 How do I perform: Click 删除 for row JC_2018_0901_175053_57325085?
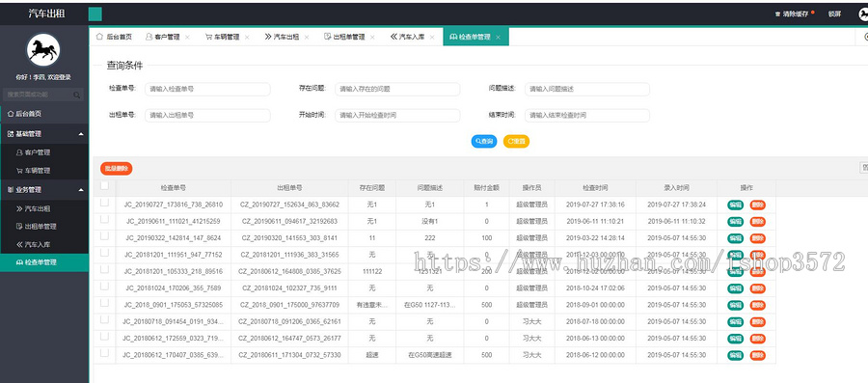[x=758, y=305]
